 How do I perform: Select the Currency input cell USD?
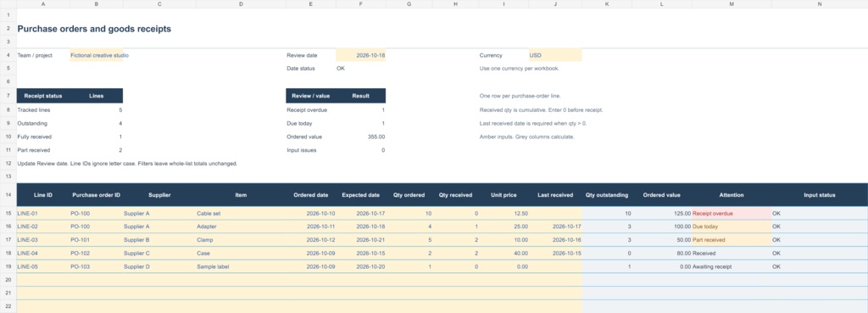[555, 55]
